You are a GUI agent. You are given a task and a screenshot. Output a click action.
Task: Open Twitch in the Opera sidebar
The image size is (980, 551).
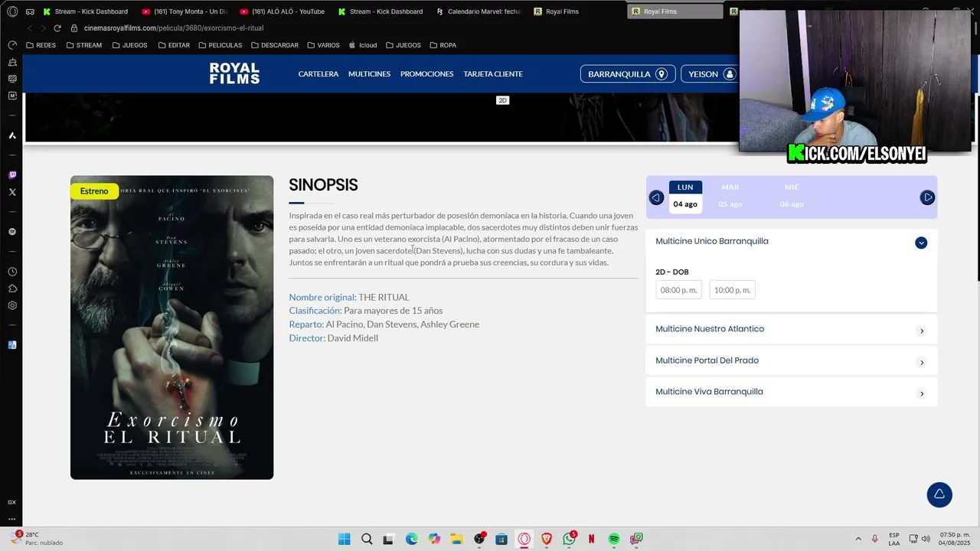pos(12,175)
